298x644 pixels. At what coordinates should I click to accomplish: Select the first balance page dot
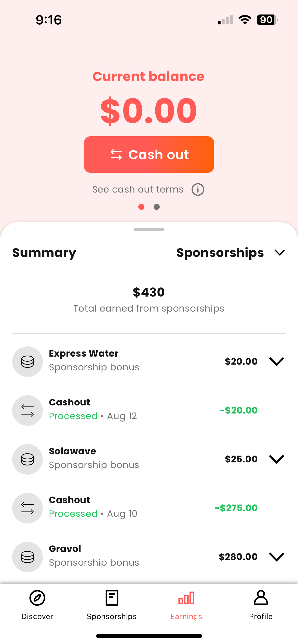tap(141, 207)
